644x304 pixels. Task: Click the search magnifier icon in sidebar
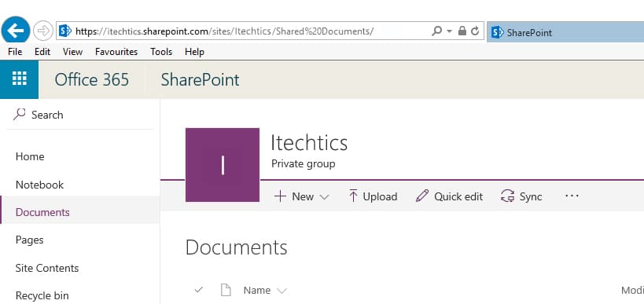pyautogui.click(x=20, y=115)
